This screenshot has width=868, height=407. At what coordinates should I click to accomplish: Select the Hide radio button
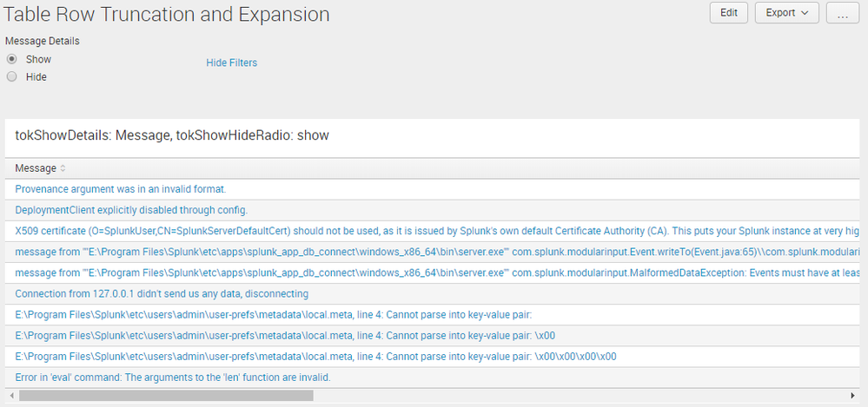(12, 76)
